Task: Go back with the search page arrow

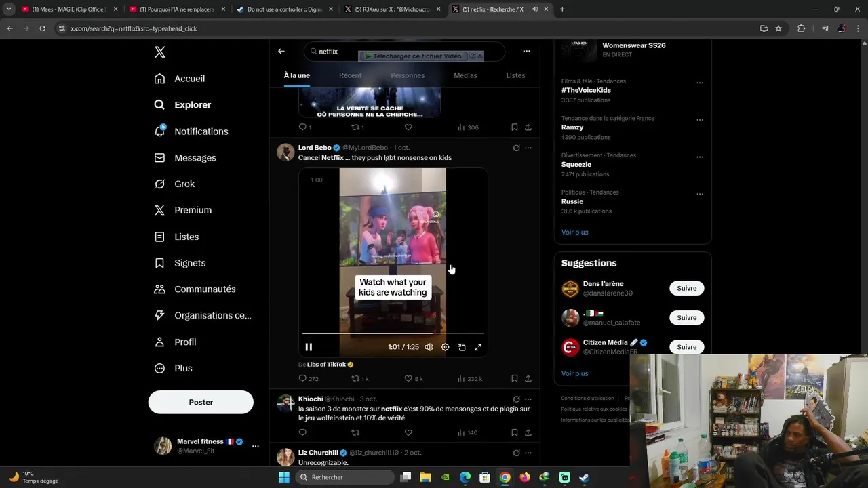Action: (x=281, y=51)
